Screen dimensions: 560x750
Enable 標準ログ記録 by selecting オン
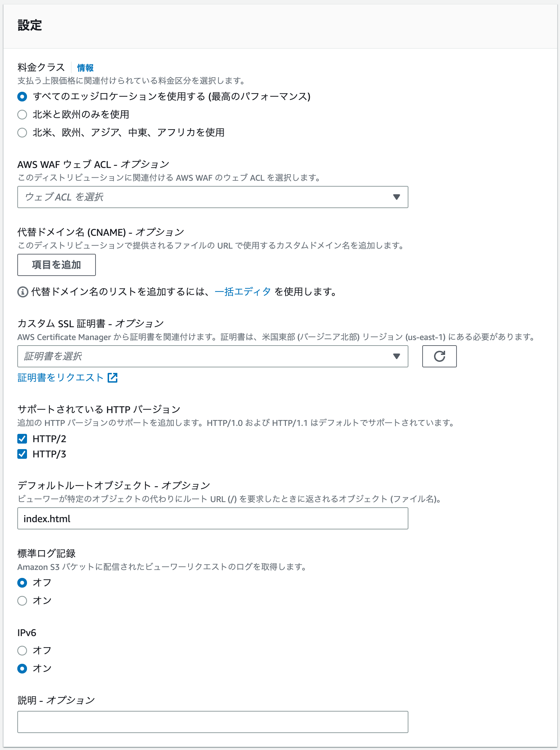click(x=22, y=601)
